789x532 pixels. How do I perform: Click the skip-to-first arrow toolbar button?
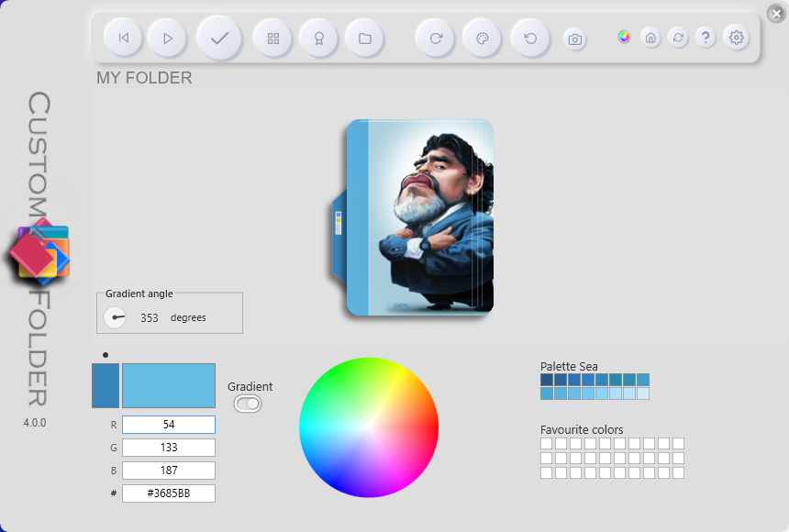123,38
